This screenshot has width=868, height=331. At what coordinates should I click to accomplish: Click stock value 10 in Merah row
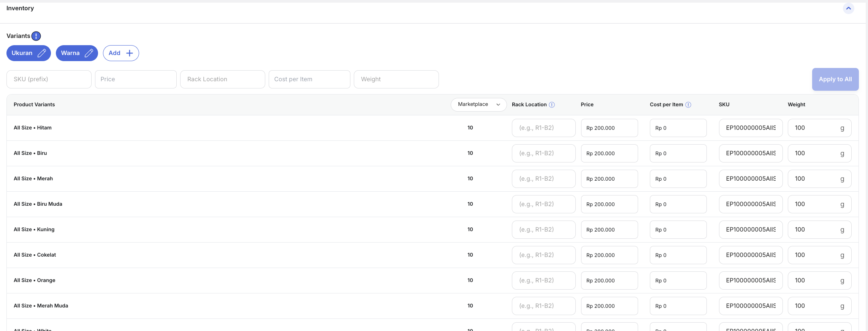(x=470, y=179)
